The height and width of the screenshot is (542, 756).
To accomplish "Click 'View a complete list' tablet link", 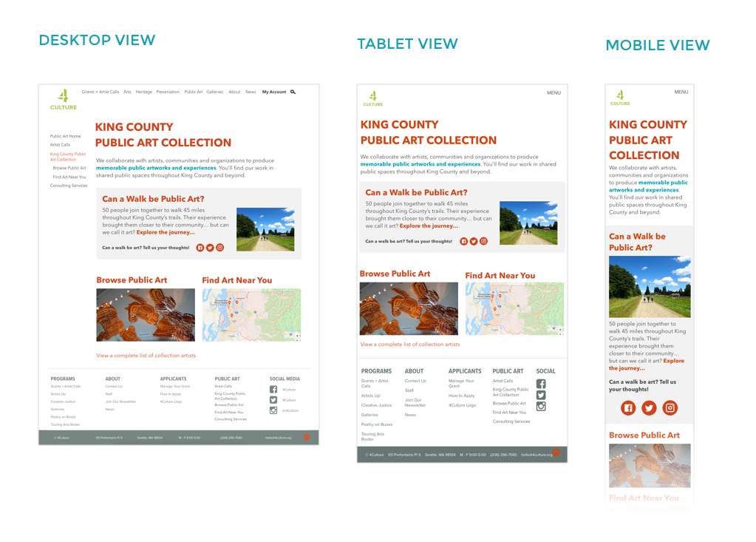I will (410, 345).
